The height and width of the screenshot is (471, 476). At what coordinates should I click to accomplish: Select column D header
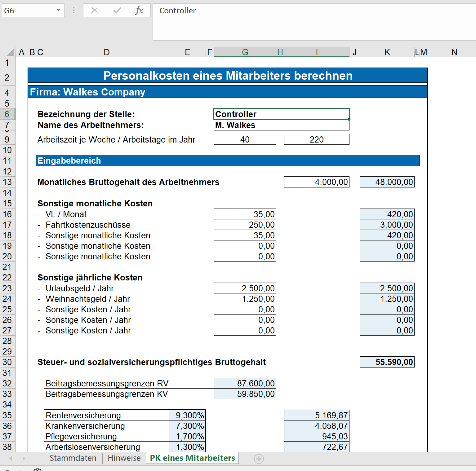click(x=107, y=52)
